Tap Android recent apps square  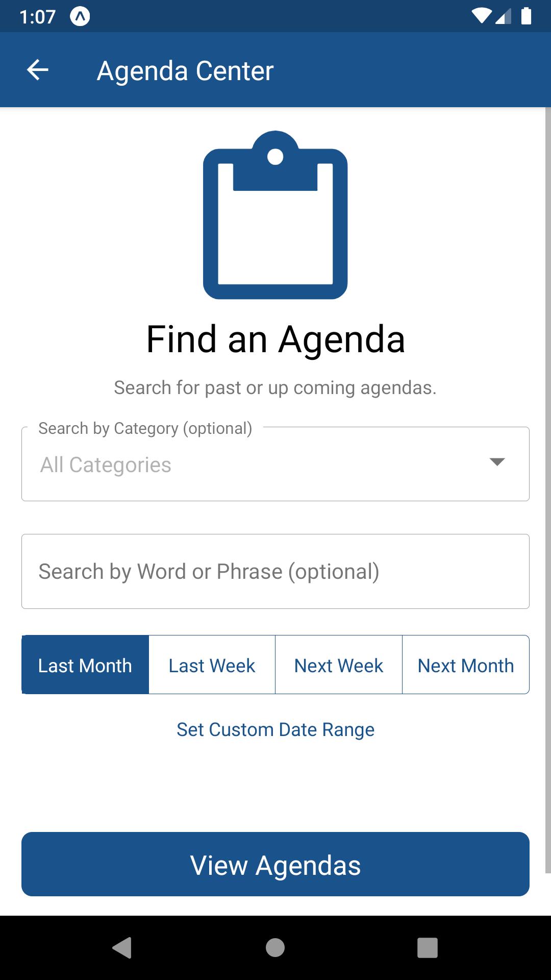[428, 948]
